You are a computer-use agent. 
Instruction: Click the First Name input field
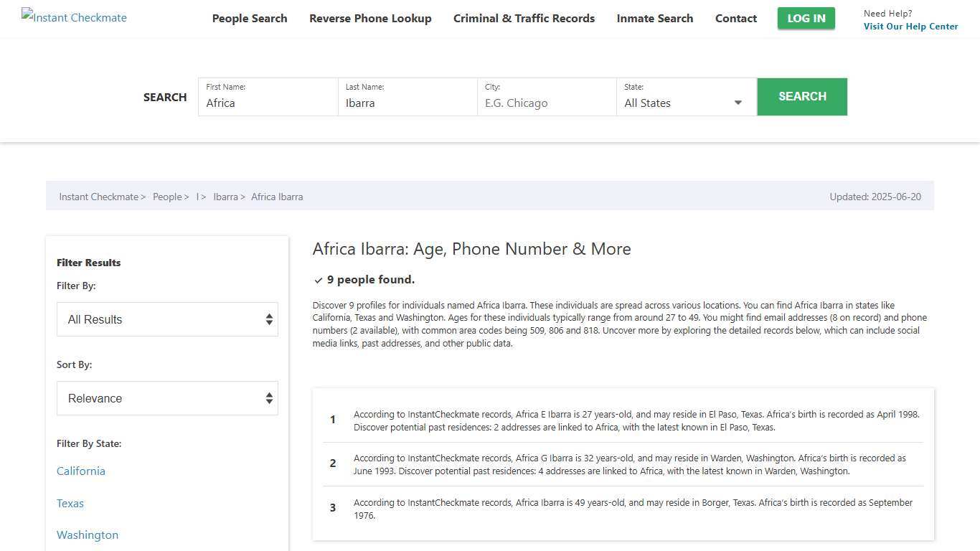click(x=268, y=103)
